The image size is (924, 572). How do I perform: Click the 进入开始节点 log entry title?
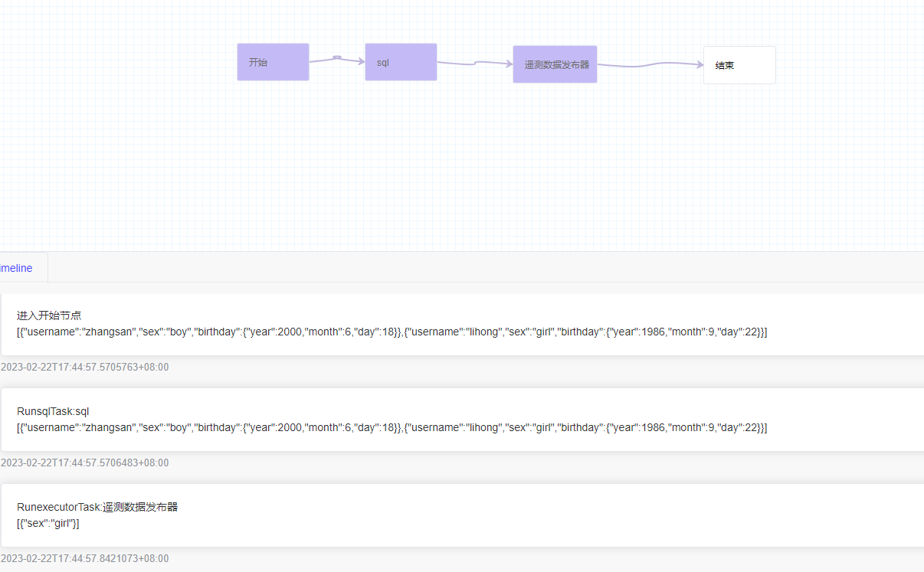pyautogui.click(x=49, y=315)
